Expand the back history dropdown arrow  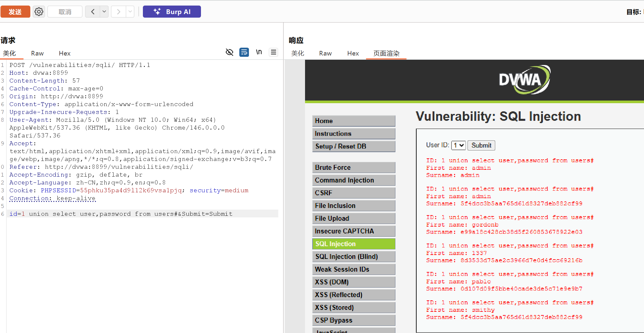[104, 12]
